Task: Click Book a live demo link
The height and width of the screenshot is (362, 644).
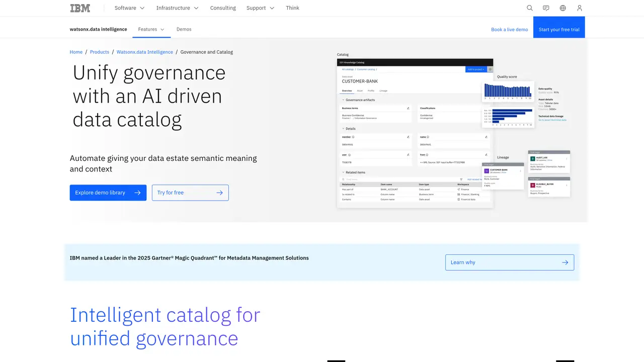Action: 510,30
